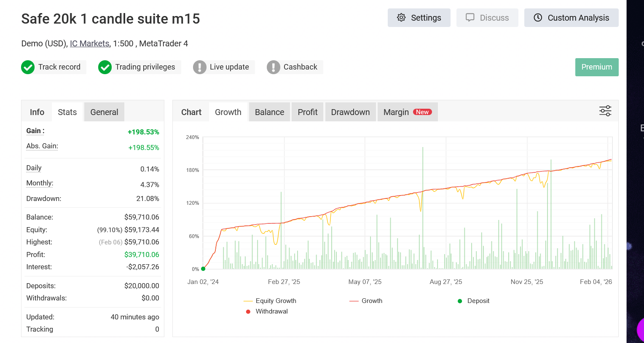Click the Live update exclamation icon

[x=199, y=67]
